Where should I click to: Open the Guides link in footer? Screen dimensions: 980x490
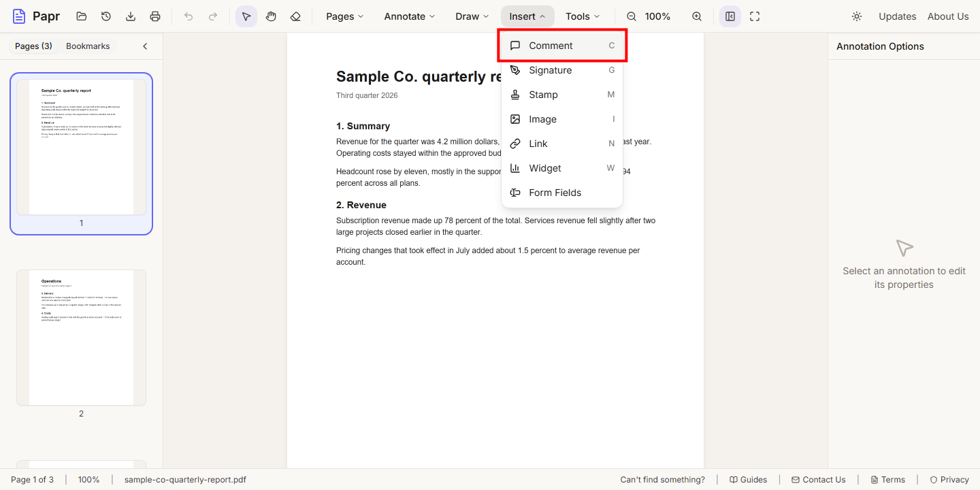click(748, 480)
